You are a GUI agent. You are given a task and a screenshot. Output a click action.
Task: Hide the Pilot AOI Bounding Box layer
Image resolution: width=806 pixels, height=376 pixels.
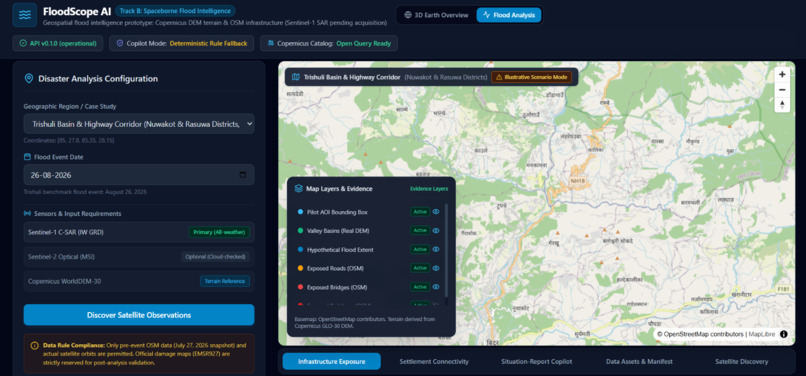(436, 211)
